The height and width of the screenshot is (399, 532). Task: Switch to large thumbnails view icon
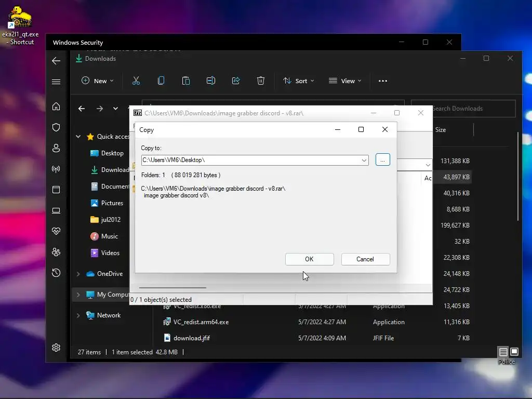coord(514,352)
